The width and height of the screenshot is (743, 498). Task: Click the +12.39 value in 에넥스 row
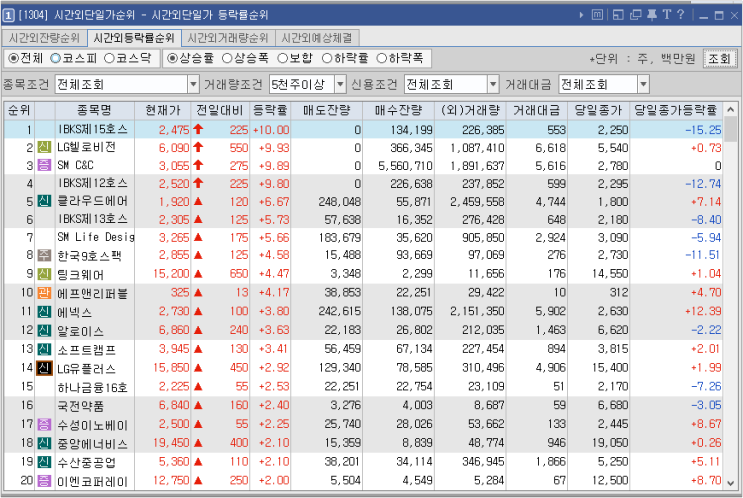703,311
